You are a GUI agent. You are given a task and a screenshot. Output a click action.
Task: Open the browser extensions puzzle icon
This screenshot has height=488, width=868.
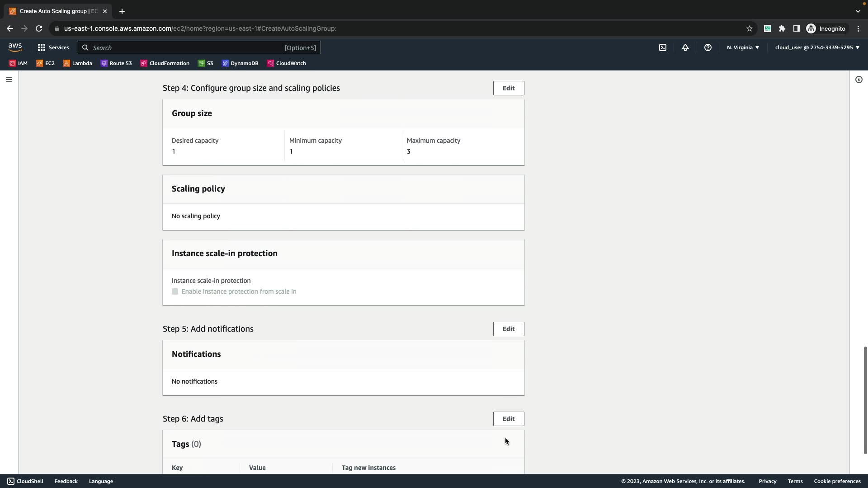click(x=782, y=28)
